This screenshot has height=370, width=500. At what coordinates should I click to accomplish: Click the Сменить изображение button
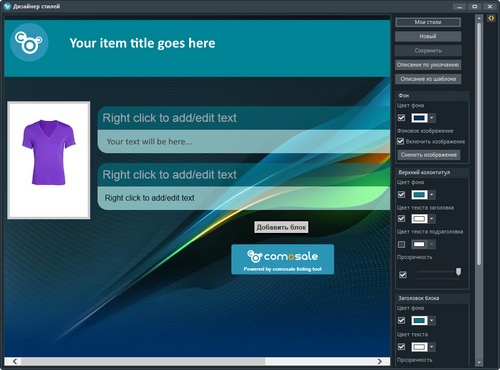429,155
